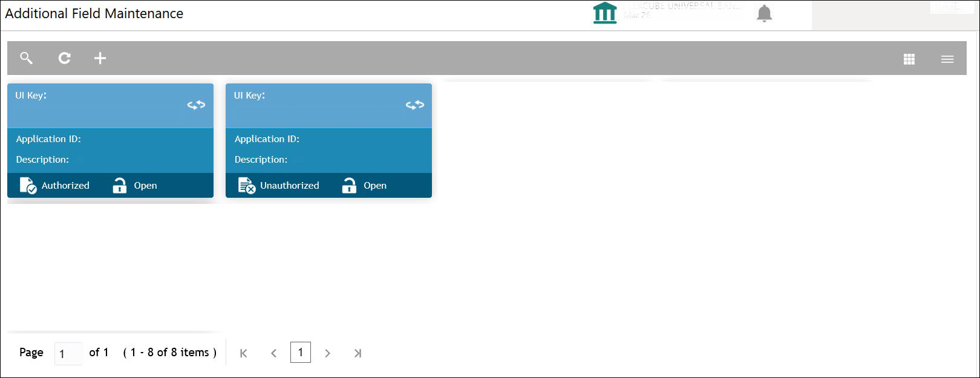Go to next page
The width and height of the screenshot is (980, 378).
[x=327, y=353]
